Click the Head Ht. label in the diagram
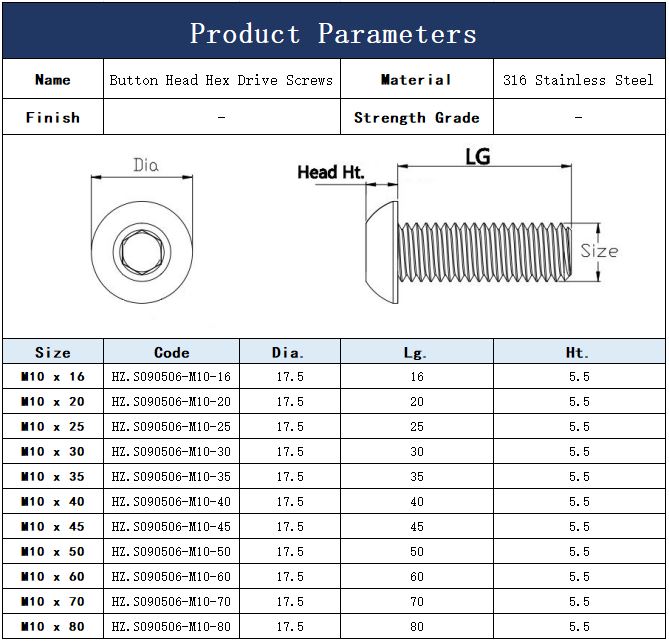 330,172
